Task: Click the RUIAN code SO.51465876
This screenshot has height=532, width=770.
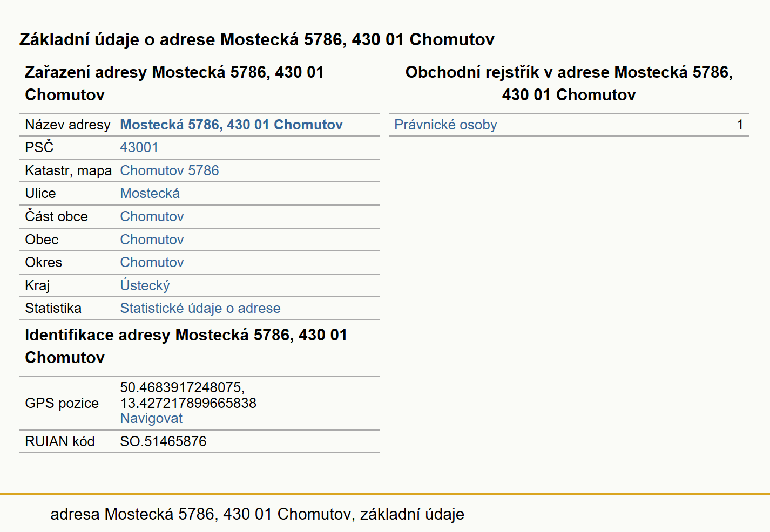Action: point(163,441)
